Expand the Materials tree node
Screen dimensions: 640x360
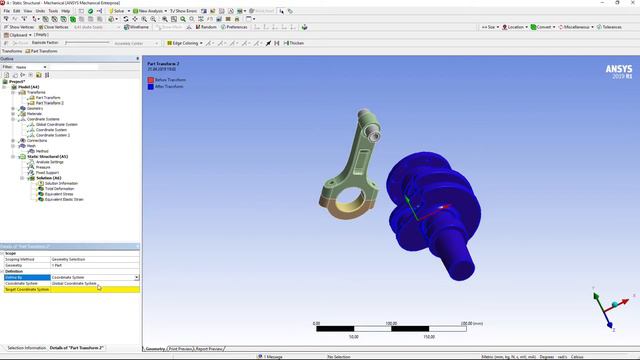click(x=13, y=114)
